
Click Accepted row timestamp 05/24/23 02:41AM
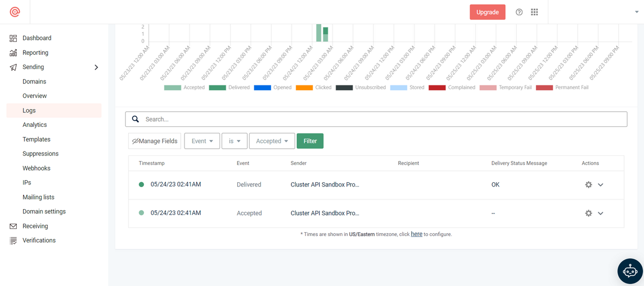coord(176,213)
